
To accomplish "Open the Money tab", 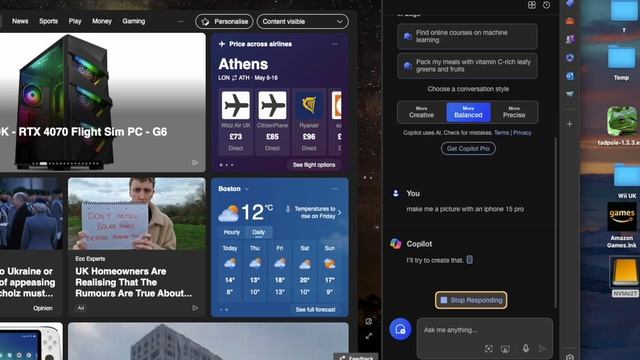I will click(102, 21).
